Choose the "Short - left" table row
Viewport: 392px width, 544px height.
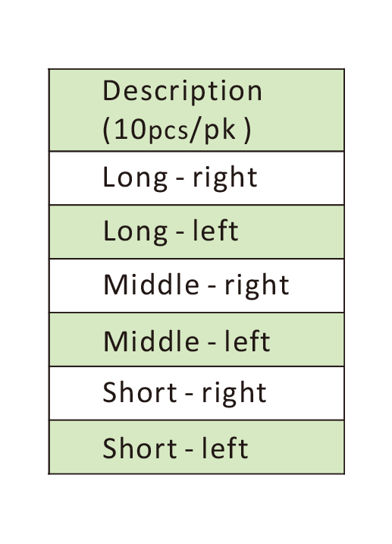(196, 447)
